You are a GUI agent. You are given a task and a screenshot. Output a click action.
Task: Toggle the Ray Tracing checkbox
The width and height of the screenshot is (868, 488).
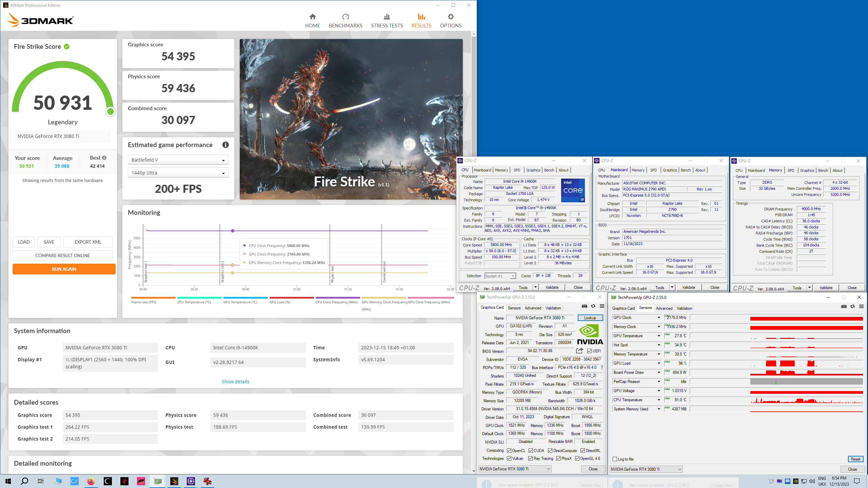530,459
